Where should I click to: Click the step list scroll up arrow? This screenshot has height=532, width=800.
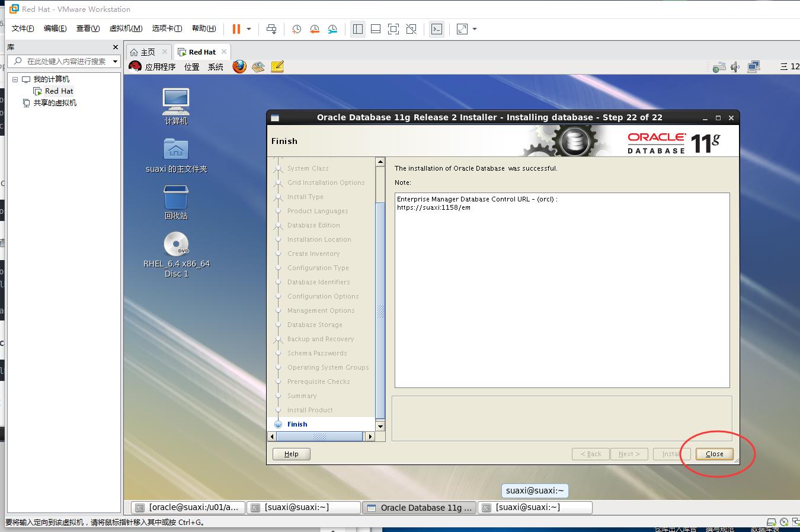[380, 162]
